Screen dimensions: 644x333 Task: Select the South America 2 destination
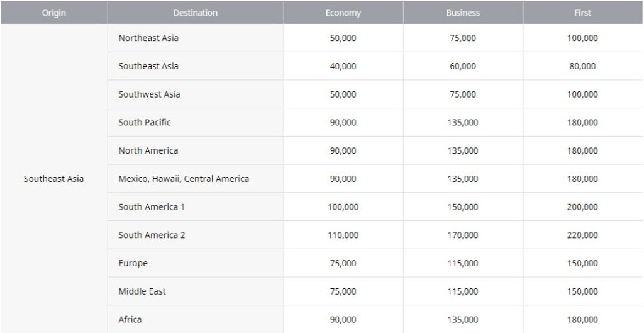(x=196, y=235)
